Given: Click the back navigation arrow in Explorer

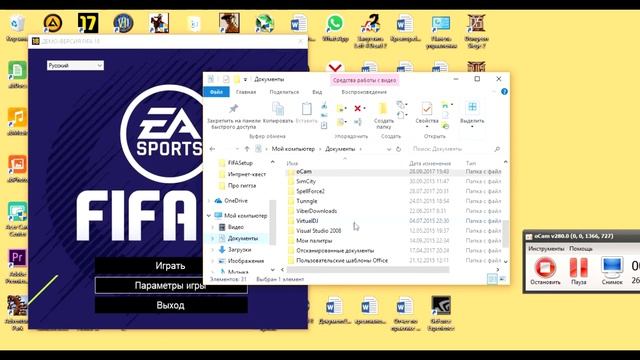Looking at the screenshot, I should click(x=212, y=149).
